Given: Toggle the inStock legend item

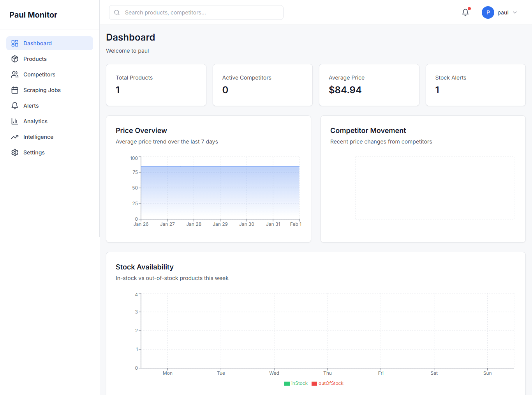Looking at the screenshot, I should (x=296, y=383).
